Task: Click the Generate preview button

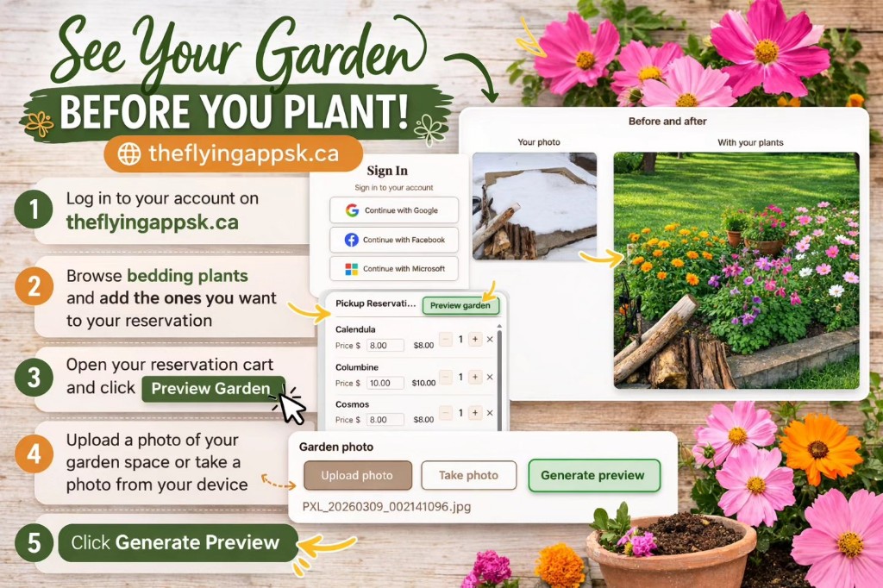Action: [x=593, y=475]
